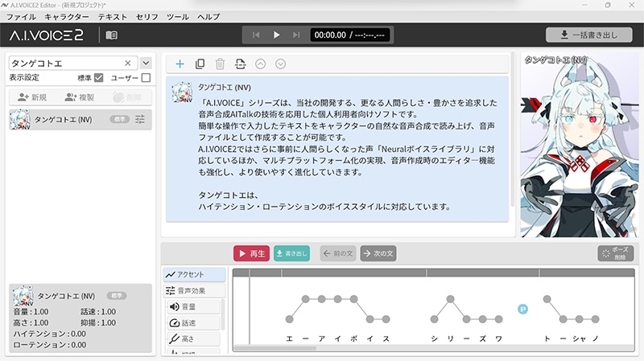Click the teal 書き出し export button
Image resolution: width=644 pixels, height=361 pixels.
click(x=291, y=253)
